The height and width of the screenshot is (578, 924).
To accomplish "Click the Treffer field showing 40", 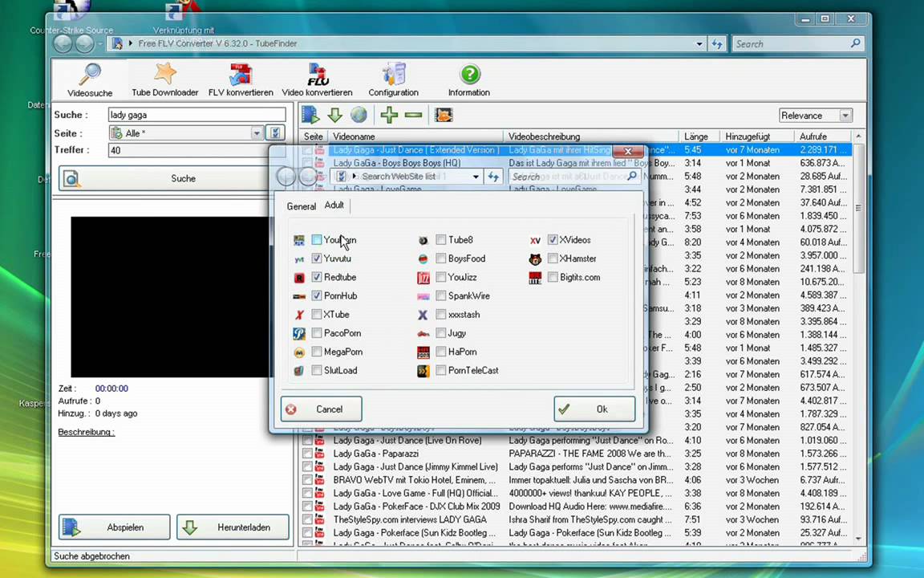I will (x=197, y=150).
